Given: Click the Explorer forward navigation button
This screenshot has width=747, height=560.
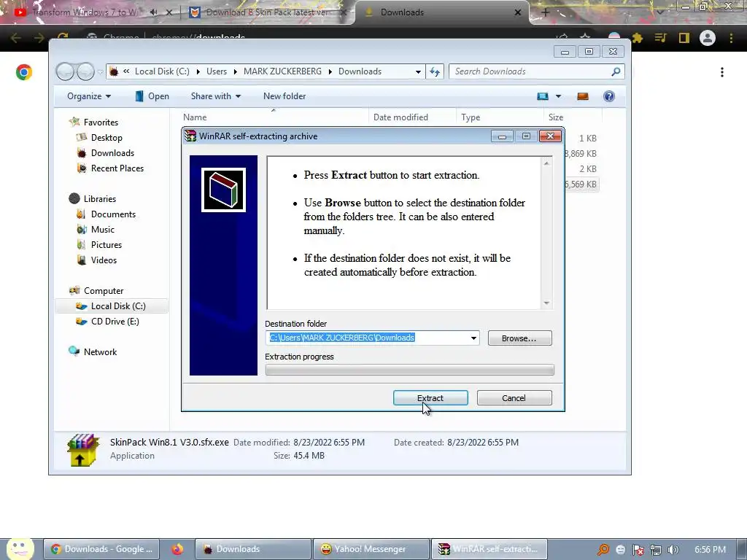Looking at the screenshot, I should pos(85,72).
